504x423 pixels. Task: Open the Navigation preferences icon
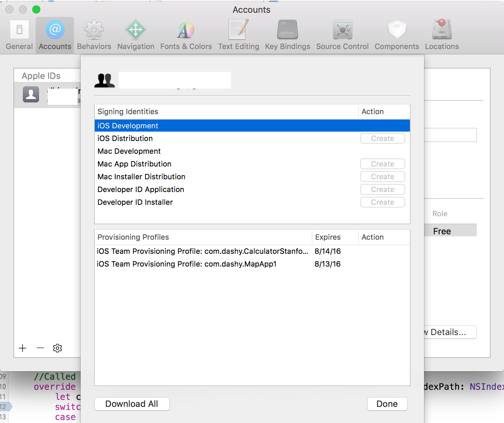click(x=135, y=34)
